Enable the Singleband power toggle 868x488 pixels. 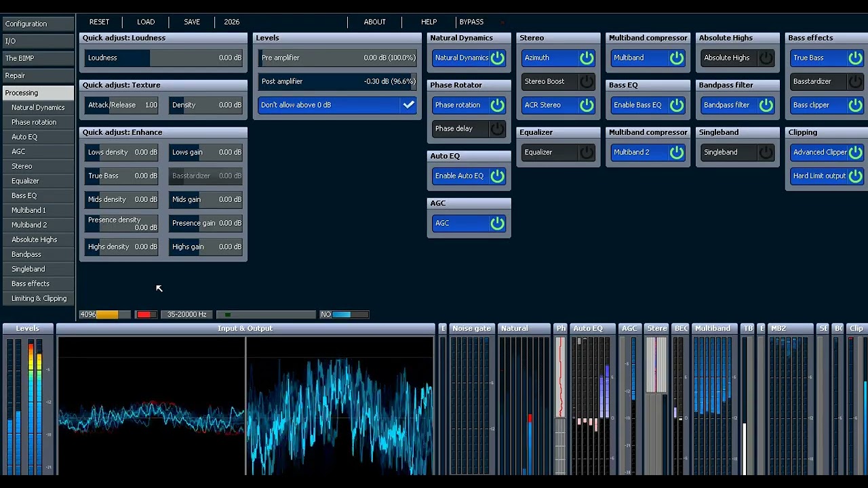coord(766,152)
